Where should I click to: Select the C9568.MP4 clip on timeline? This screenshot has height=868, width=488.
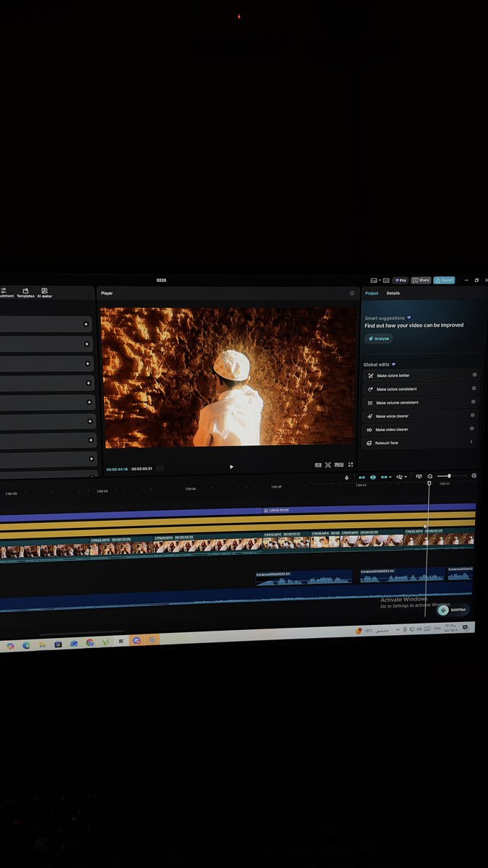click(121, 547)
